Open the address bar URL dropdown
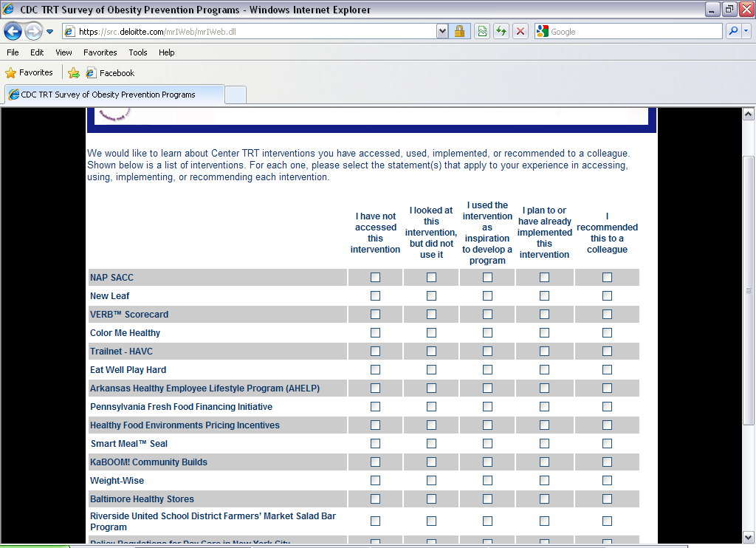The image size is (756, 548). 442,32
